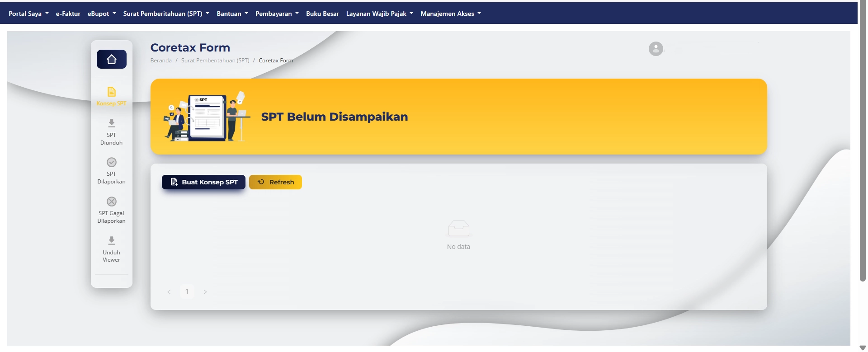Viewport: 868px width, 352px height.
Task: Click the No data text
Action: 458,247
